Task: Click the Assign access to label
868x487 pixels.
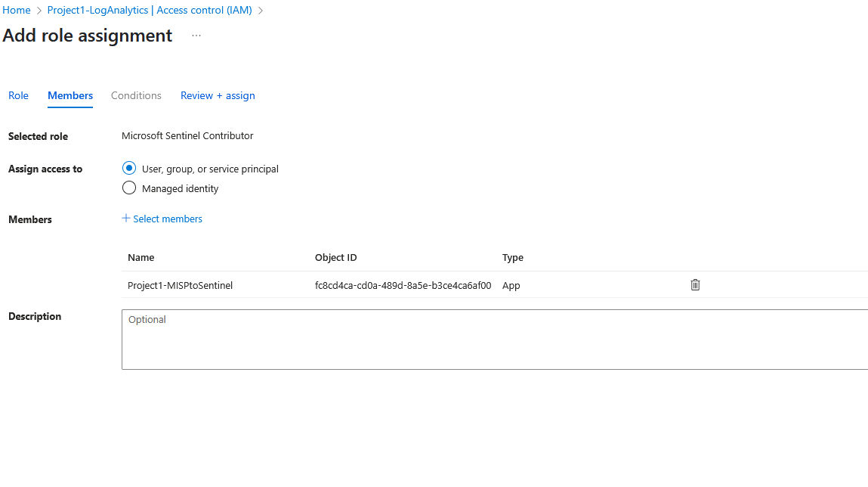Action: tap(45, 169)
